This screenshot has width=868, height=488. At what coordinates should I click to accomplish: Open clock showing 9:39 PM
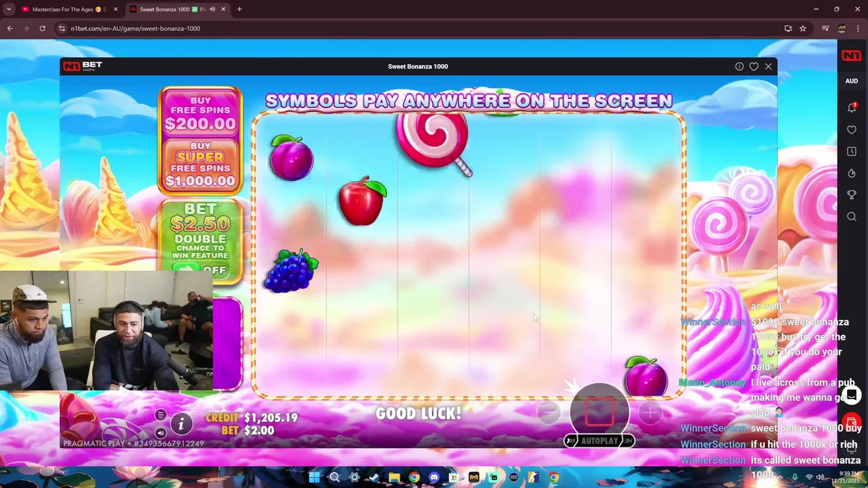846,477
